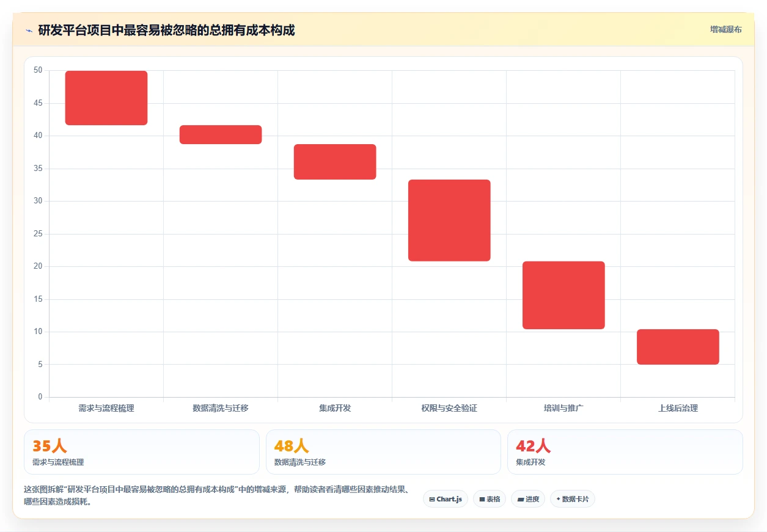Viewport: 767px width, 532px height.
Task: Click the y-axis value 25
Action: pyautogui.click(x=38, y=234)
